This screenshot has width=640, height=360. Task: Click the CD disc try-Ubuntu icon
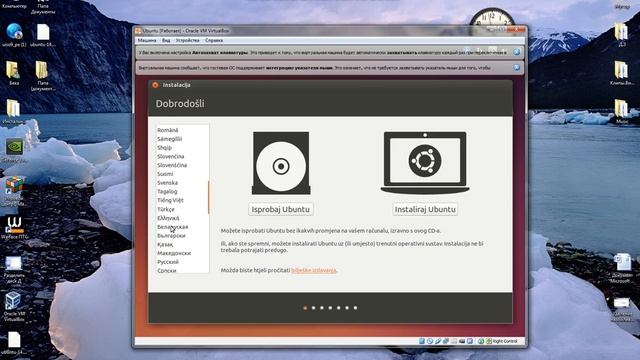(x=281, y=163)
